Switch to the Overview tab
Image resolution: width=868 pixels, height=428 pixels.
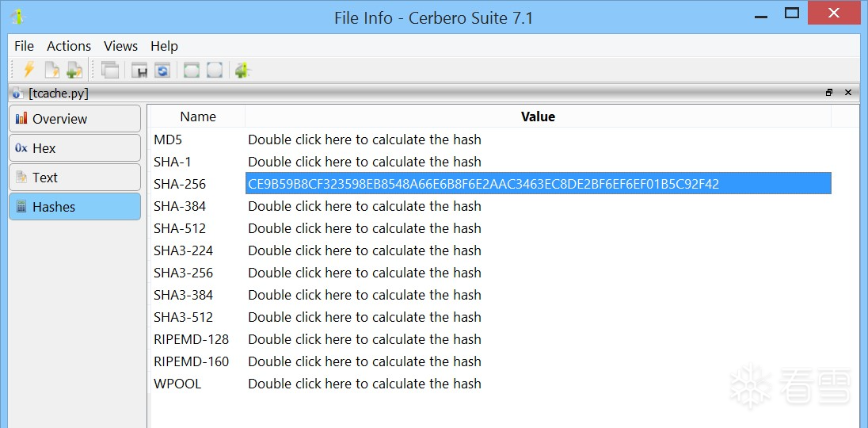pyautogui.click(x=74, y=119)
